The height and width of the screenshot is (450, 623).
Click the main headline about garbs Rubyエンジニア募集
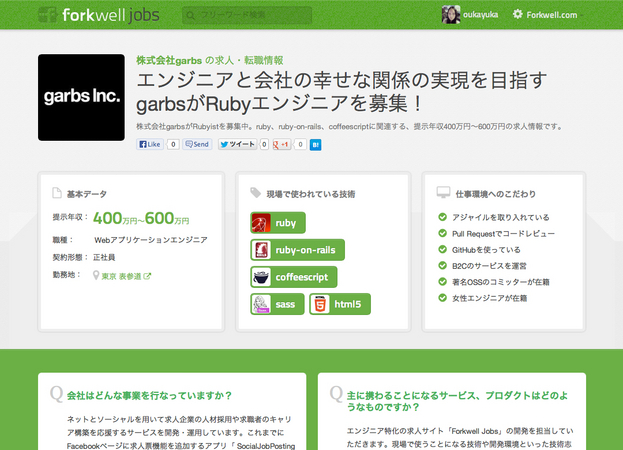tap(341, 92)
